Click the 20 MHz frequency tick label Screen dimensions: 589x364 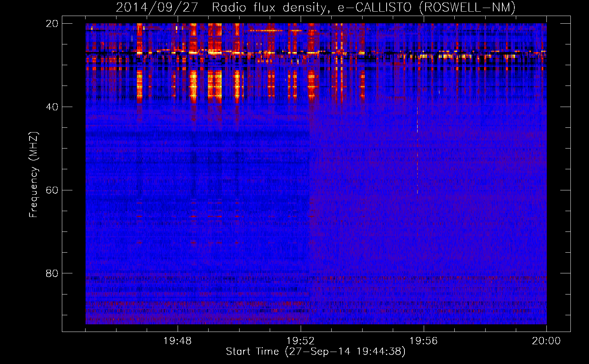point(52,24)
